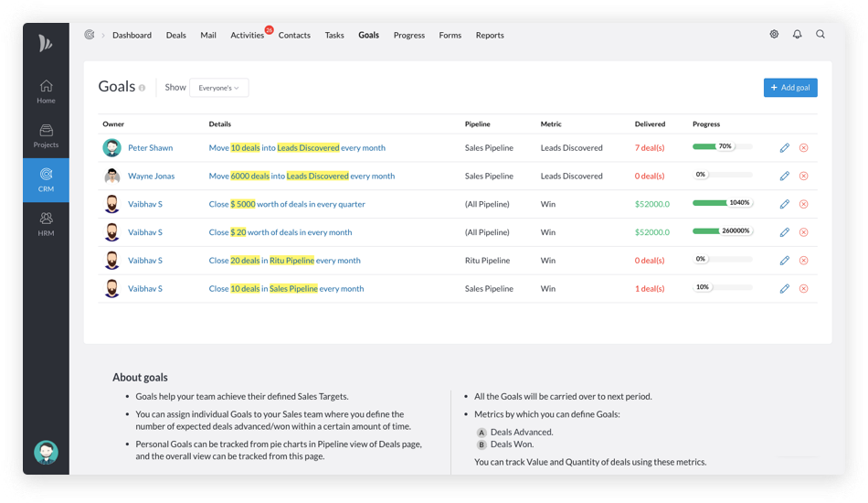Click the Metric column header
The image size is (868, 503).
coord(551,124)
